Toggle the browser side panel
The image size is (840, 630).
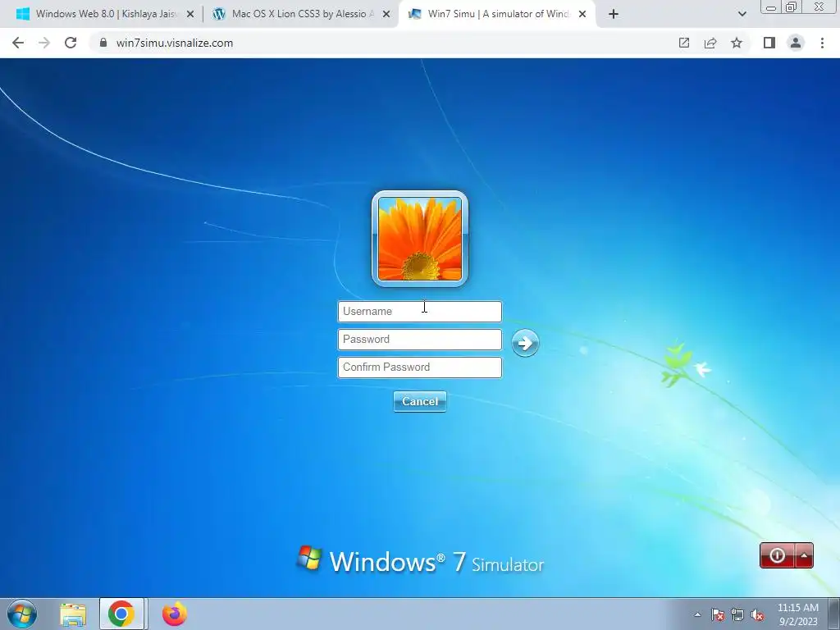coord(769,43)
